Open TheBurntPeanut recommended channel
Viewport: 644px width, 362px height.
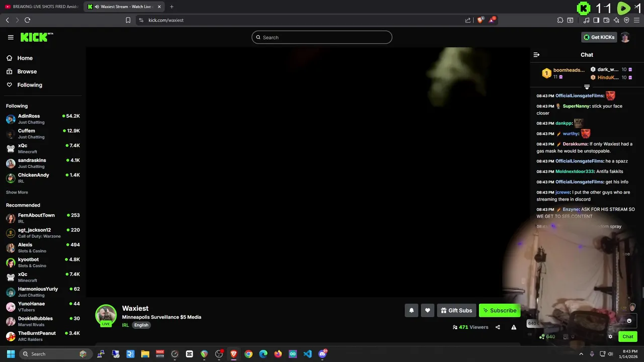43,336
